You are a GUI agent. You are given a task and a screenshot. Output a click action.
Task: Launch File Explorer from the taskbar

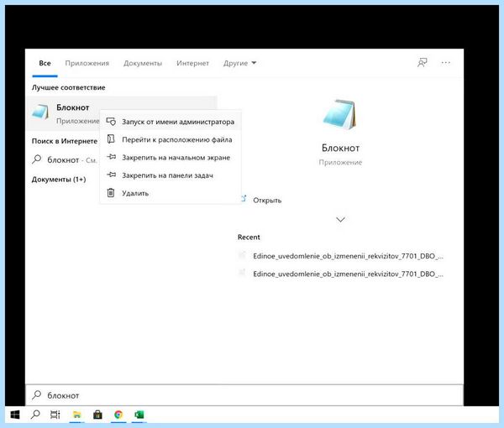76,415
